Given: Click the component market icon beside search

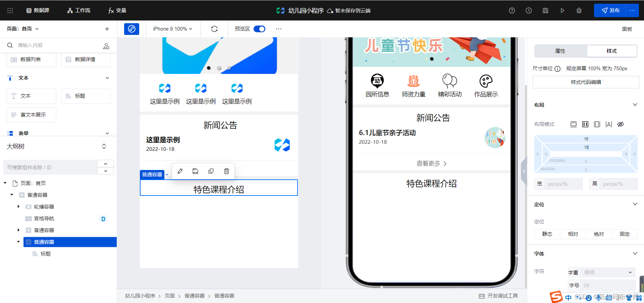Looking at the screenshot, I should click(x=106, y=46).
